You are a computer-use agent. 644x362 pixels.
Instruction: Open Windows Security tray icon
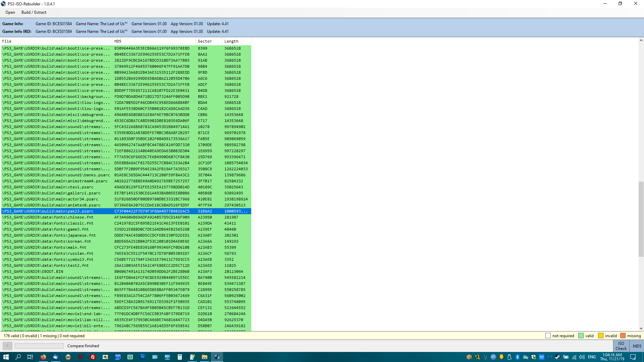[534, 357]
